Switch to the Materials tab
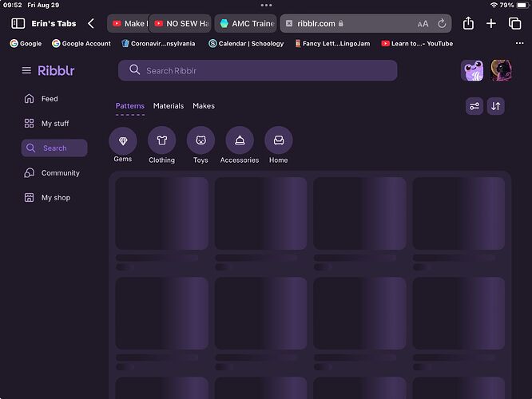This screenshot has height=399, width=532. [x=169, y=106]
